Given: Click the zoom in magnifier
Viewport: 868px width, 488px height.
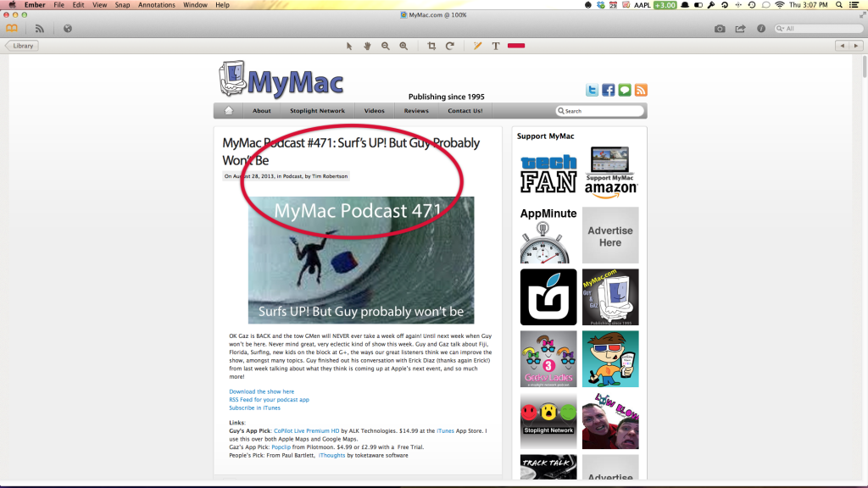Looking at the screenshot, I should [403, 46].
